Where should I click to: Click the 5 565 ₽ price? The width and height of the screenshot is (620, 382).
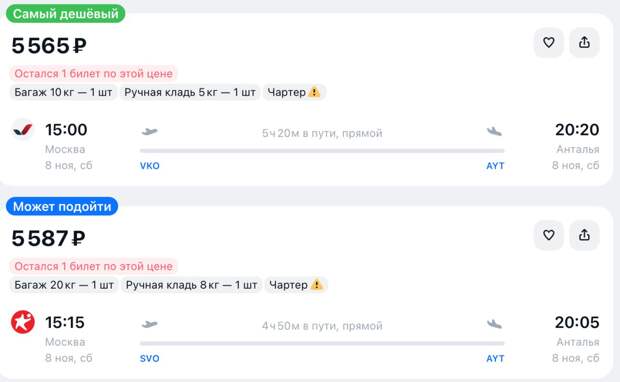point(49,45)
